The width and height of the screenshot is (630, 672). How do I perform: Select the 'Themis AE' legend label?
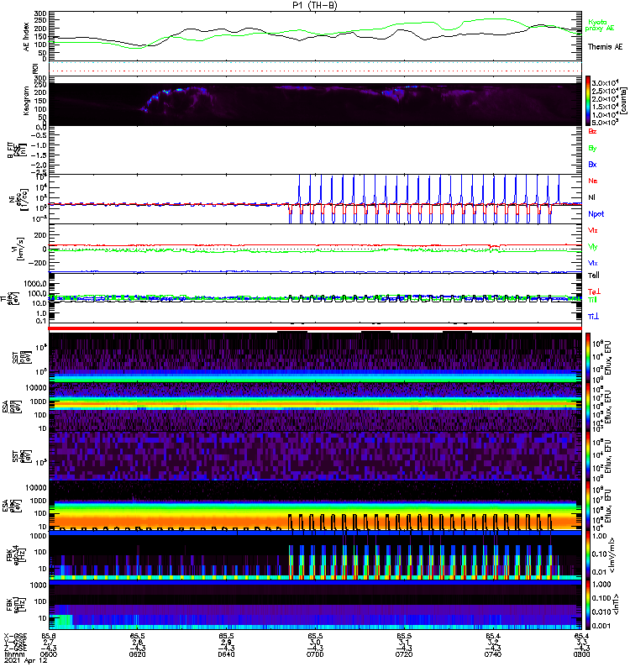605,47
